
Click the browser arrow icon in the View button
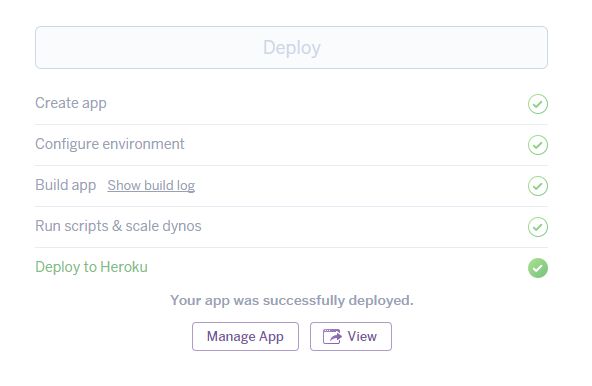click(332, 337)
